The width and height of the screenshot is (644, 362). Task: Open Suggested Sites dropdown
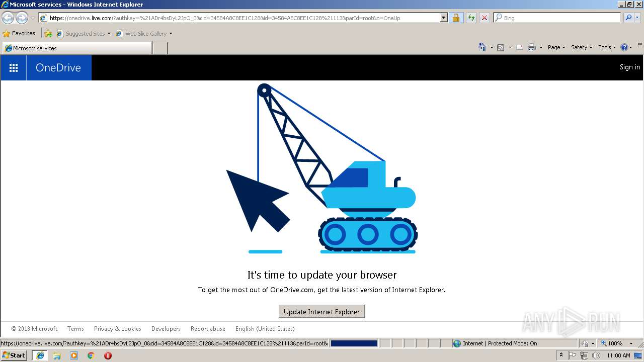click(84, 34)
